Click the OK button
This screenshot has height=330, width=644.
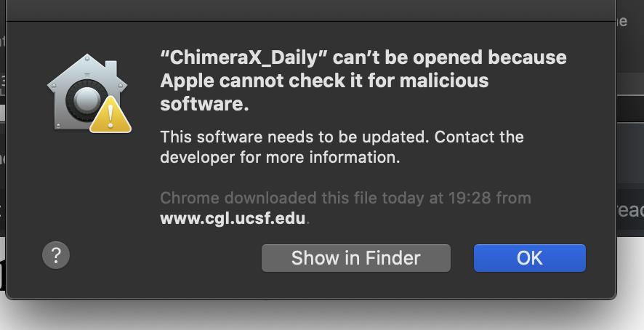529,258
